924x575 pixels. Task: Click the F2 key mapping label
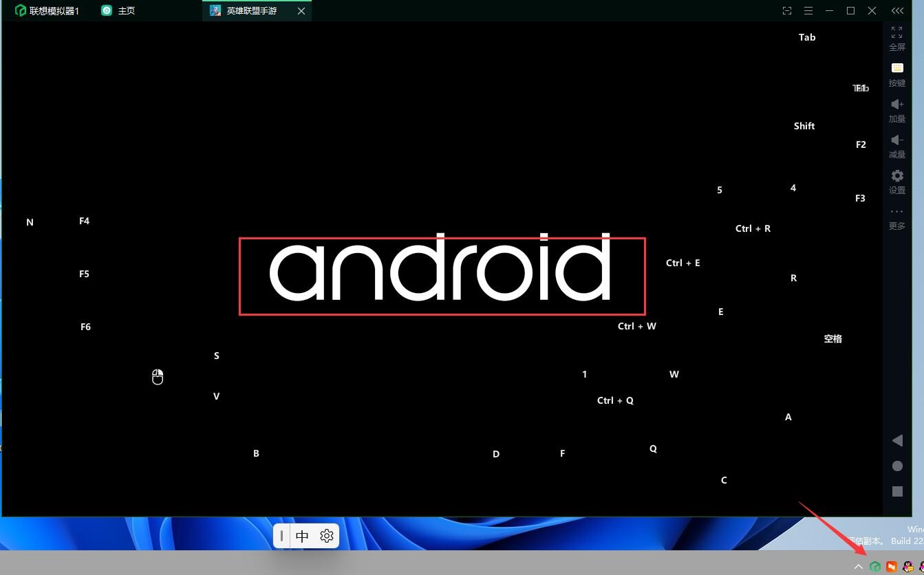pos(861,144)
